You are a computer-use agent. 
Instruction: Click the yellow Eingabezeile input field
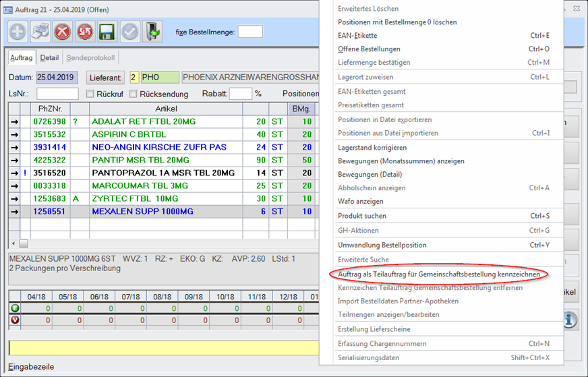[x=162, y=347]
